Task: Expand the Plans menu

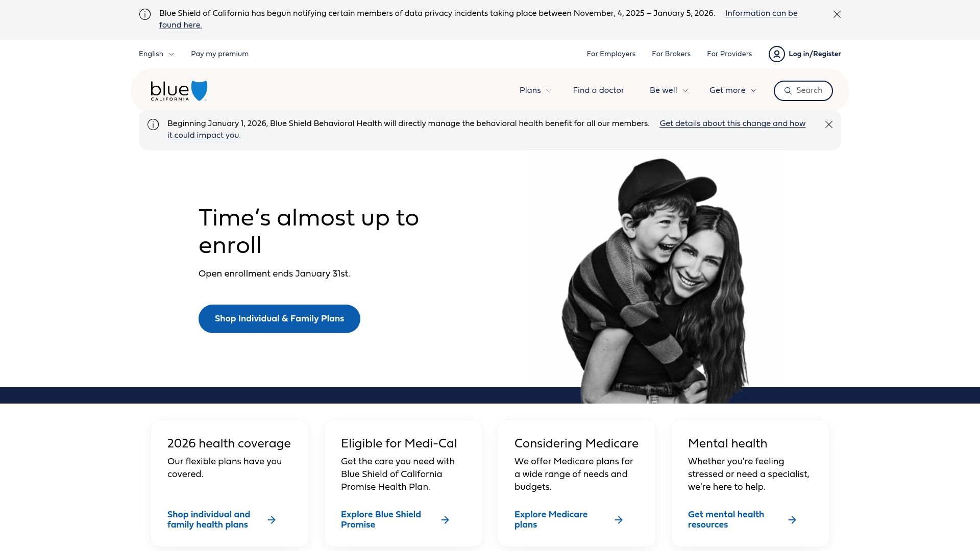Action: 535,90
